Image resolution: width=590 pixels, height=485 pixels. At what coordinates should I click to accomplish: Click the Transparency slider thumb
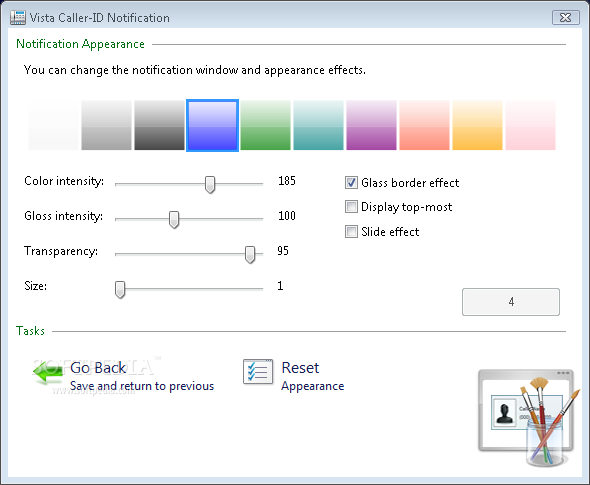click(x=250, y=255)
